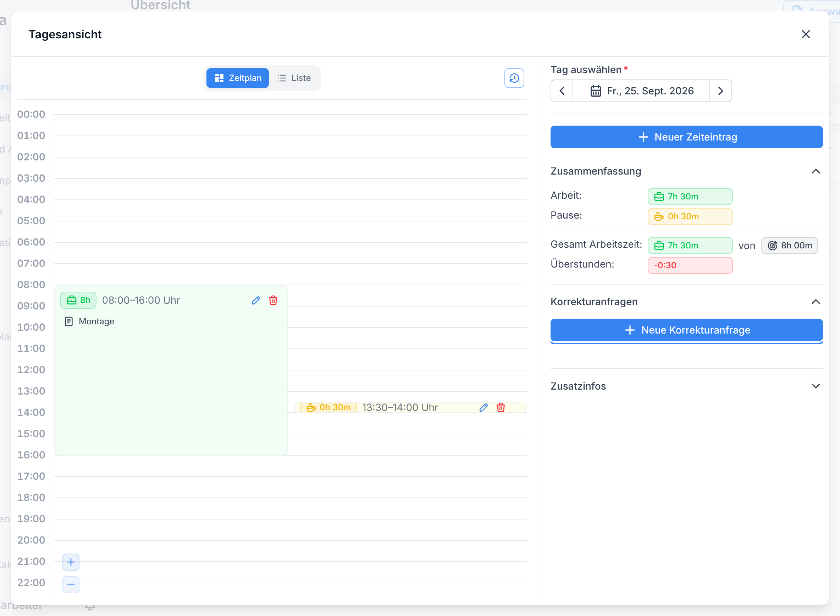Edit the 13:30–14:00 break entry
This screenshot has width=840, height=616.
pyautogui.click(x=483, y=408)
